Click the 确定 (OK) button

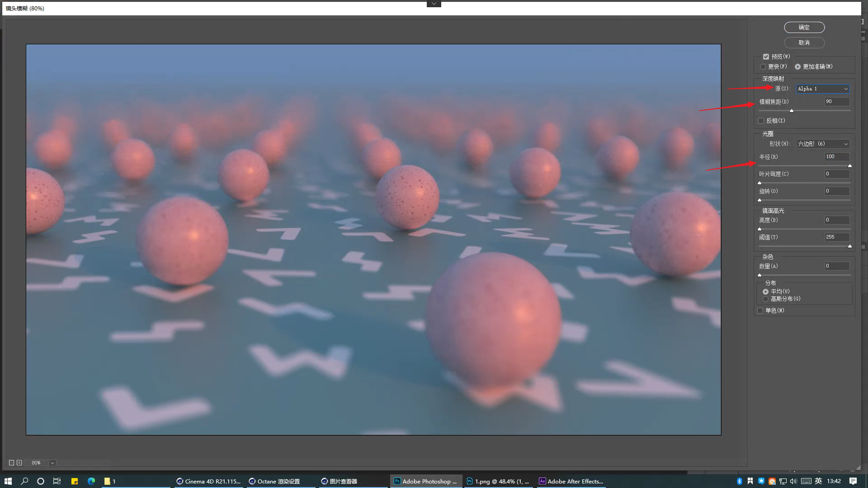[x=804, y=28]
